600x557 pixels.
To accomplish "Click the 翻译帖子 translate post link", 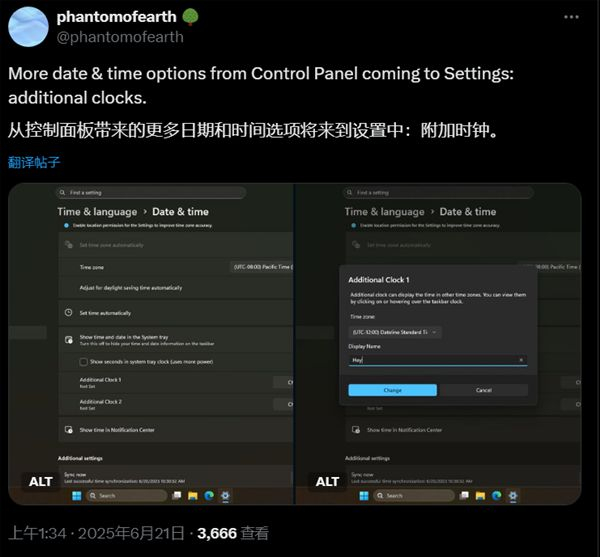I will coord(34,162).
